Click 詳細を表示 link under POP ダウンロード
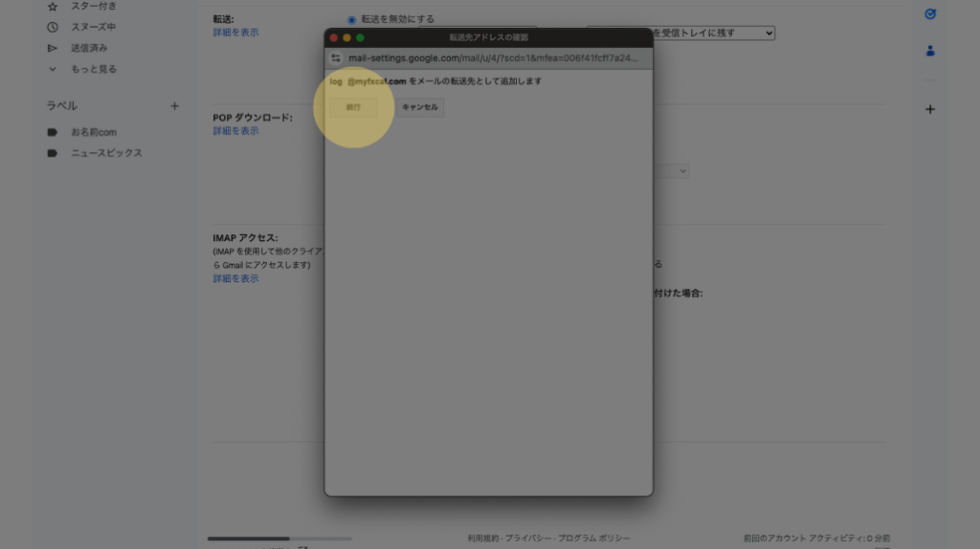The width and height of the screenshot is (980, 549). tap(235, 131)
